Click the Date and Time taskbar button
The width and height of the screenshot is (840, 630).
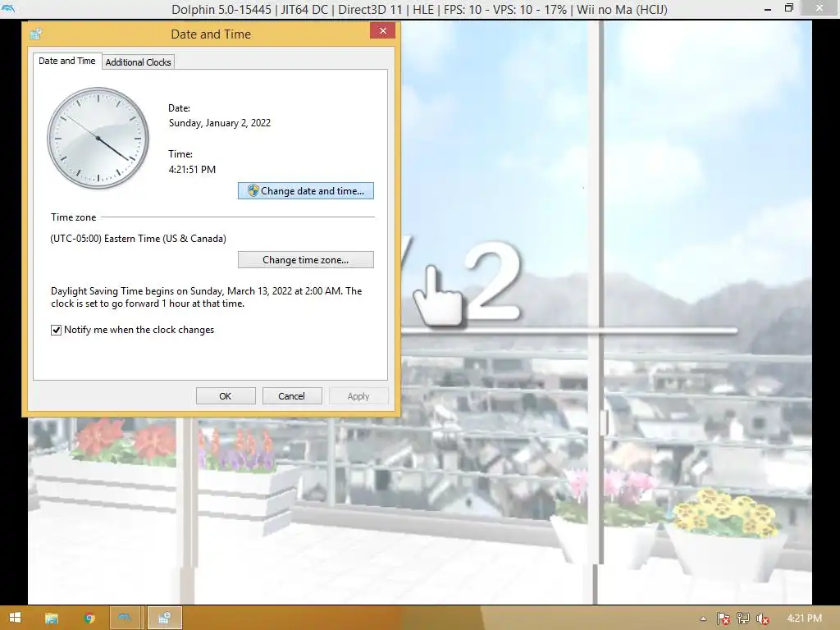click(164, 618)
